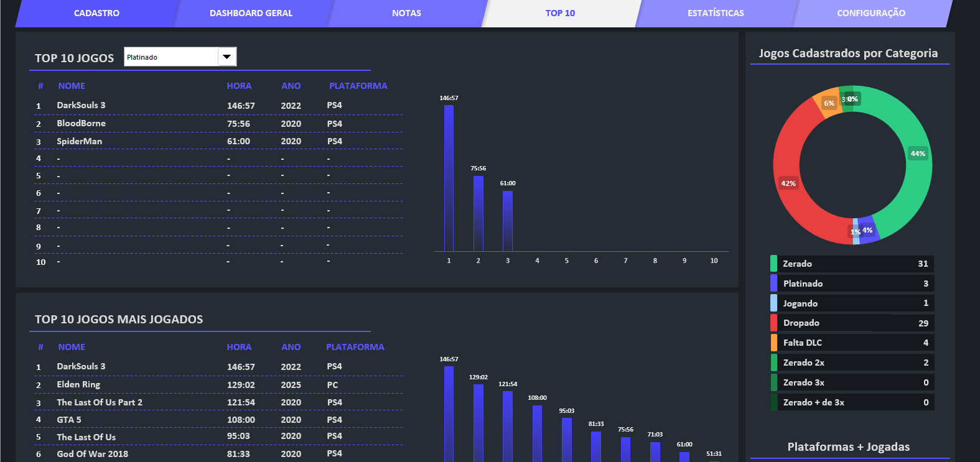This screenshot has height=462, width=980.
Task: Select The Last Of Us Part 2 cell
Action: click(100, 402)
